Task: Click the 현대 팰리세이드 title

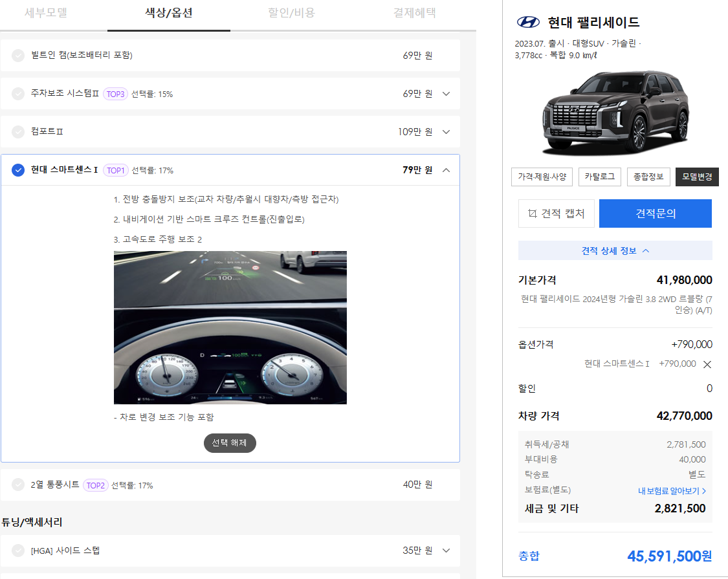Action: tap(593, 22)
